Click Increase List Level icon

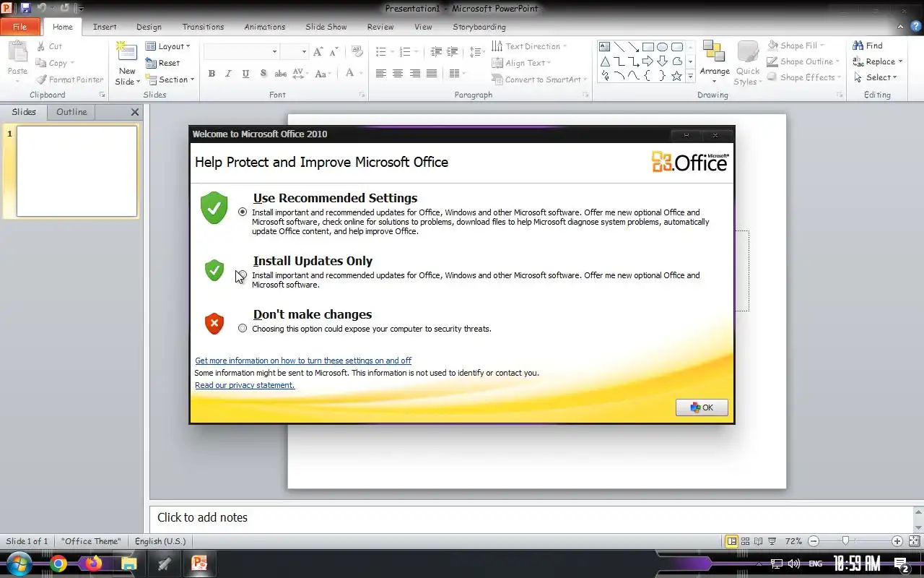[453, 52]
